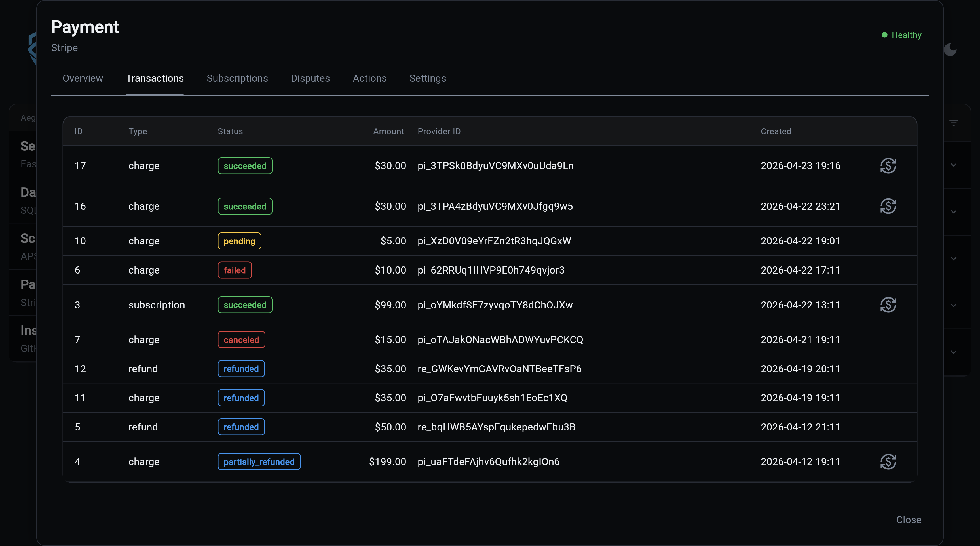
Task: Open the Subscriptions tab
Action: 237,78
